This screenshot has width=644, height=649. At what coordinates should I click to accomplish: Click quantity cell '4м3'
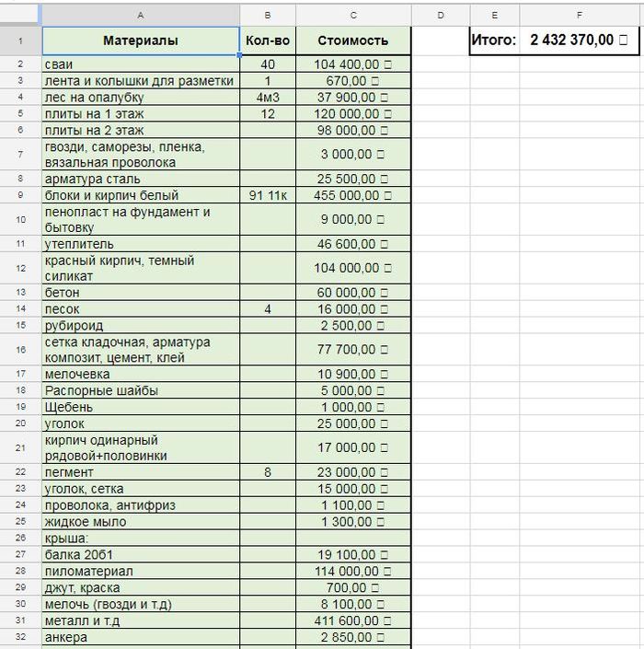click(268, 98)
